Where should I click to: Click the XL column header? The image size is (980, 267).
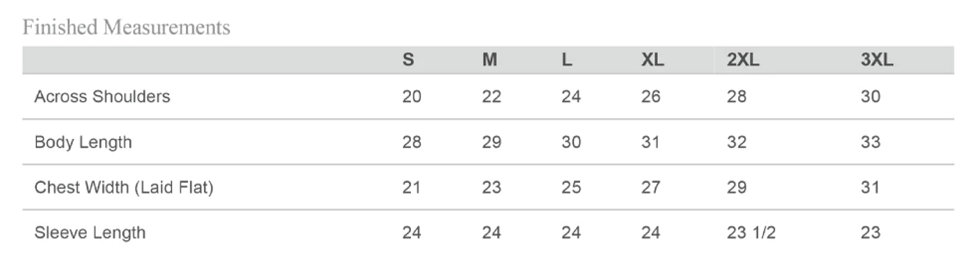[x=652, y=60]
